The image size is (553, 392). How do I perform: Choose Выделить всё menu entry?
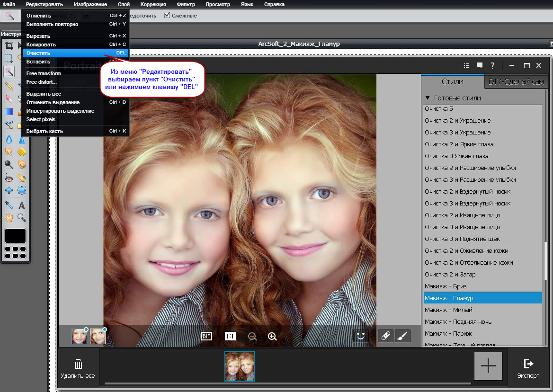(76, 94)
